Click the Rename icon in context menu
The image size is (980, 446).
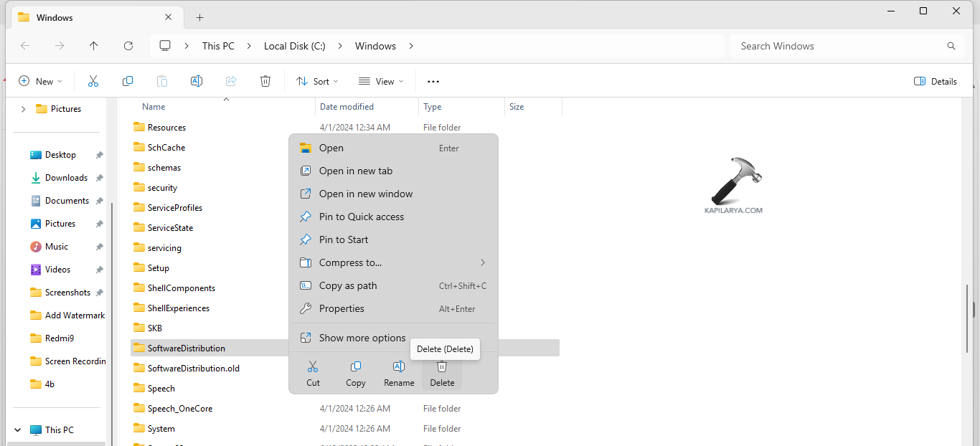(399, 367)
